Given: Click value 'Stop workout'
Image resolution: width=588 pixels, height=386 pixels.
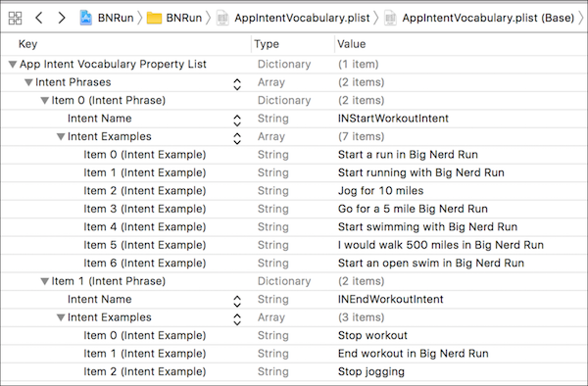Looking at the screenshot, I should 372,335.
